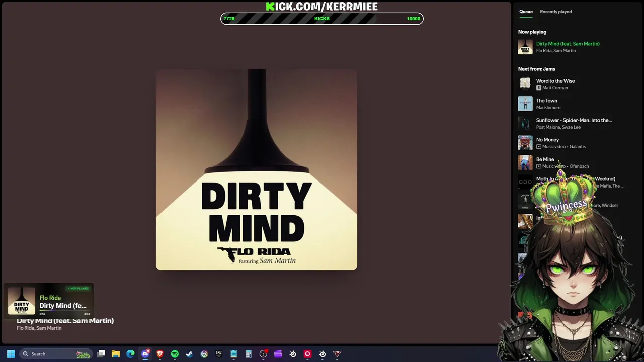Select Be Mine in the queue
Viewport: 644px width, 362px height.
545,159
